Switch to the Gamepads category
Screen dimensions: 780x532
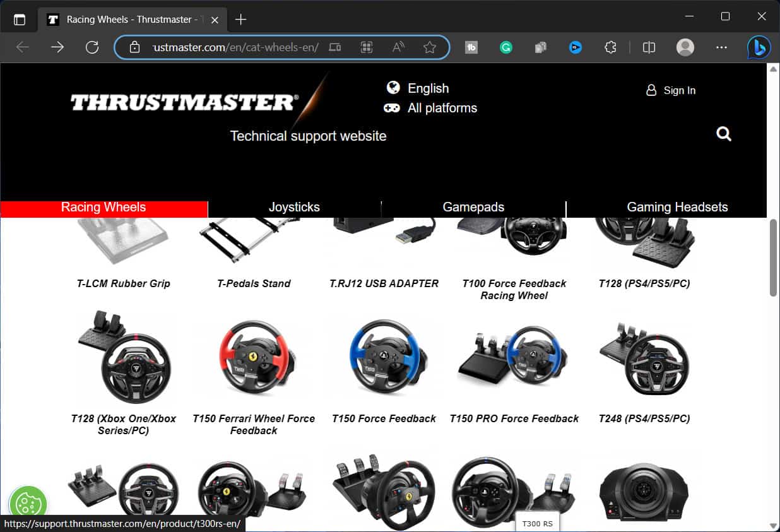473,207
